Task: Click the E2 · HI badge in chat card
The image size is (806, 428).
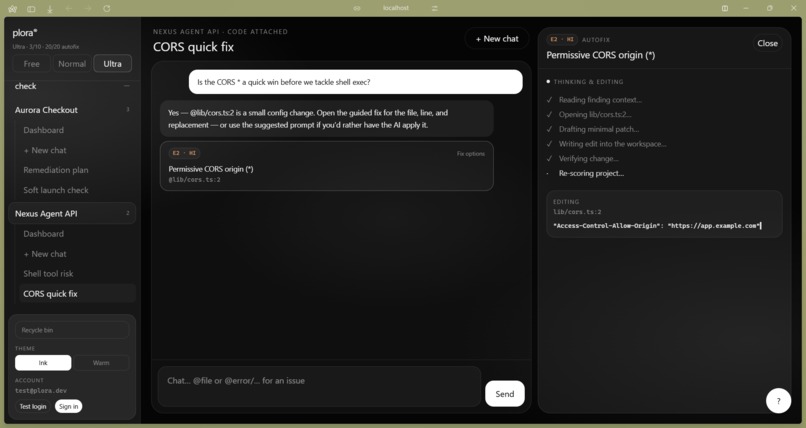Action: pos(184,153)
